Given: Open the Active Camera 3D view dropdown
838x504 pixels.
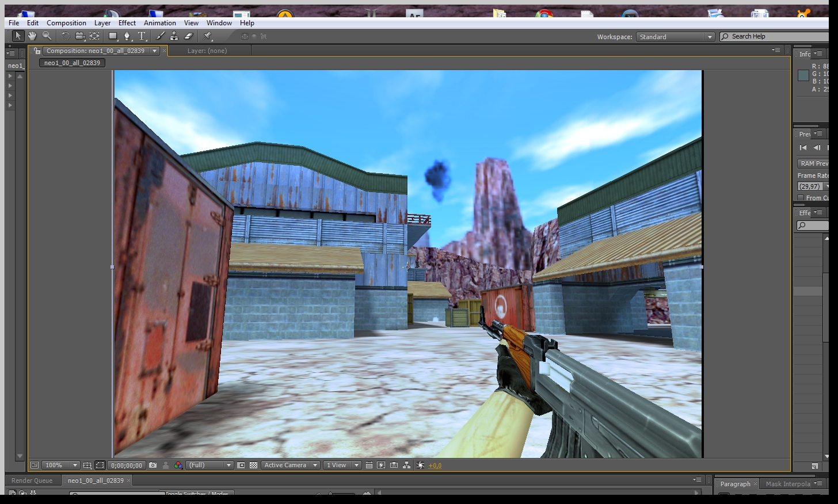Looking at the screenshot, I should [291, 465].
